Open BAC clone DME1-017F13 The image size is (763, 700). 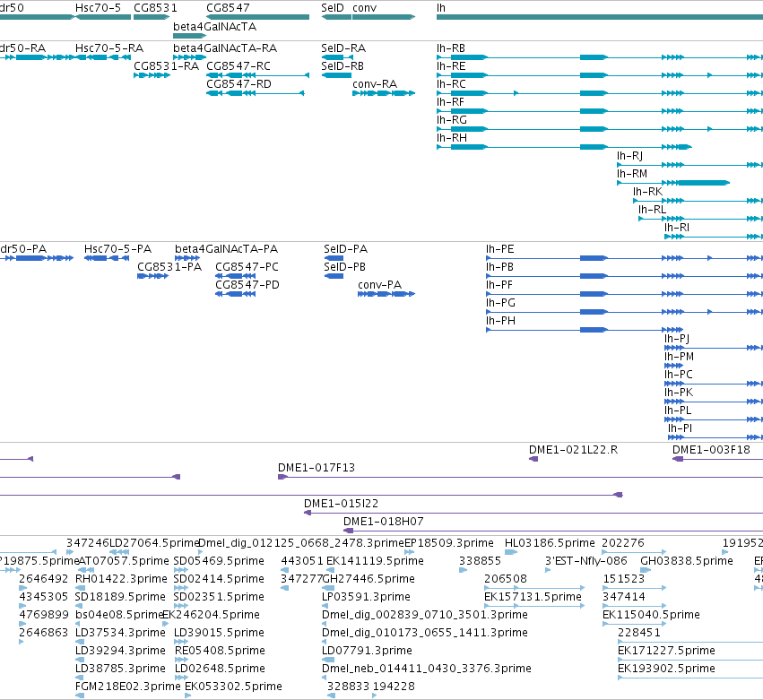(316, 468)
